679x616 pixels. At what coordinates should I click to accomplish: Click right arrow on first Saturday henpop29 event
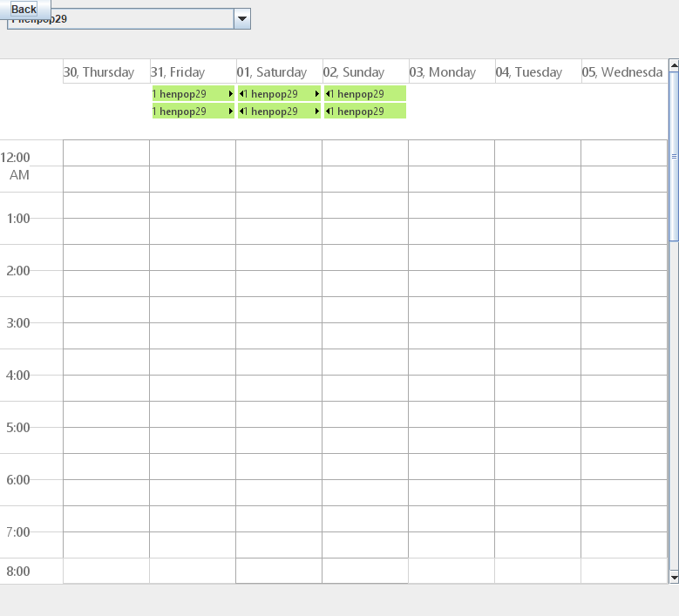click(316, 94)
